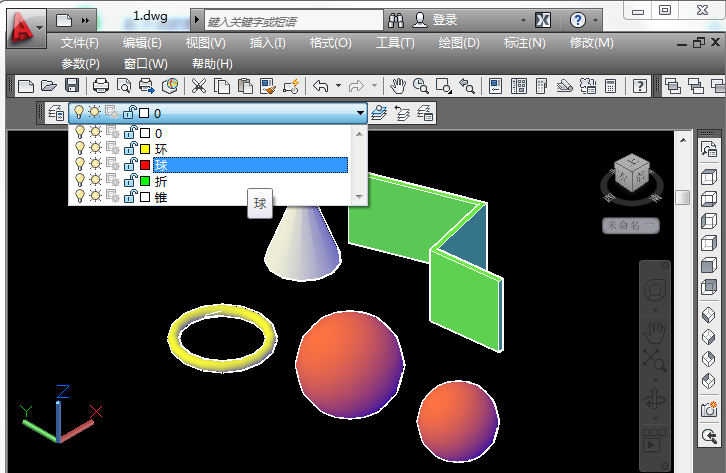
Task: Save the drawing with the floppy icon
Action: [72, 86]
